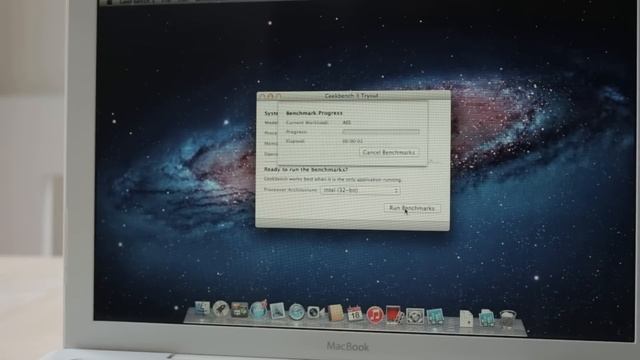This screenshot has width=640, height=360.
Task: Open Launchpad rocket icon in Dock
Action: 221,309
